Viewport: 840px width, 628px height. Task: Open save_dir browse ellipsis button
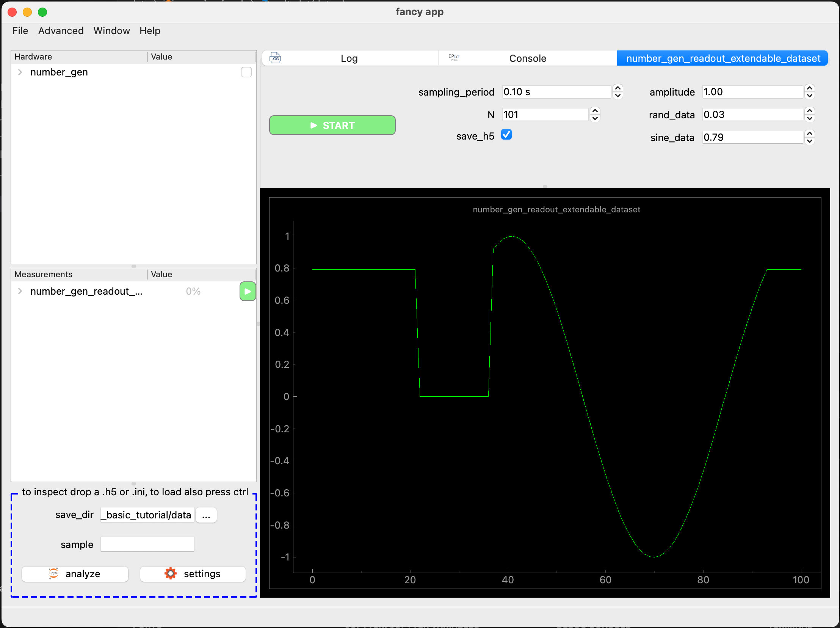206,515
